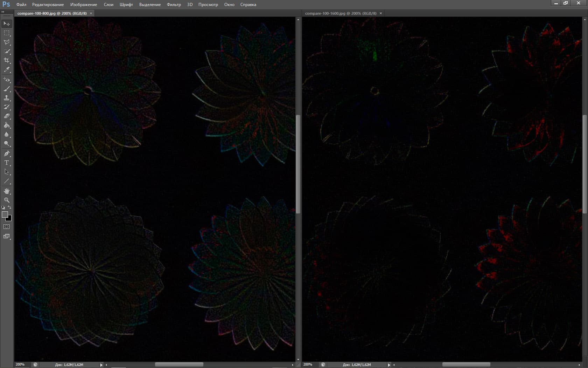
Task: Click right document's Док: 1,62M/1,62M status text
Action: [x=357, y=365]
